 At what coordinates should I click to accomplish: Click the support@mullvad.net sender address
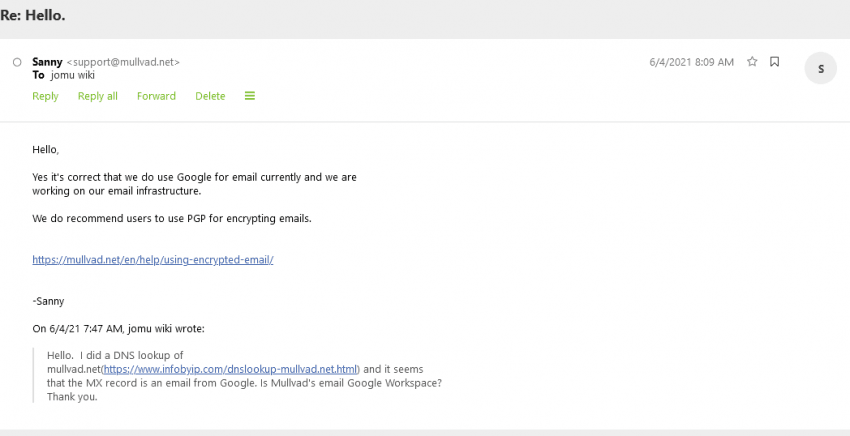[x=123, y=62]
